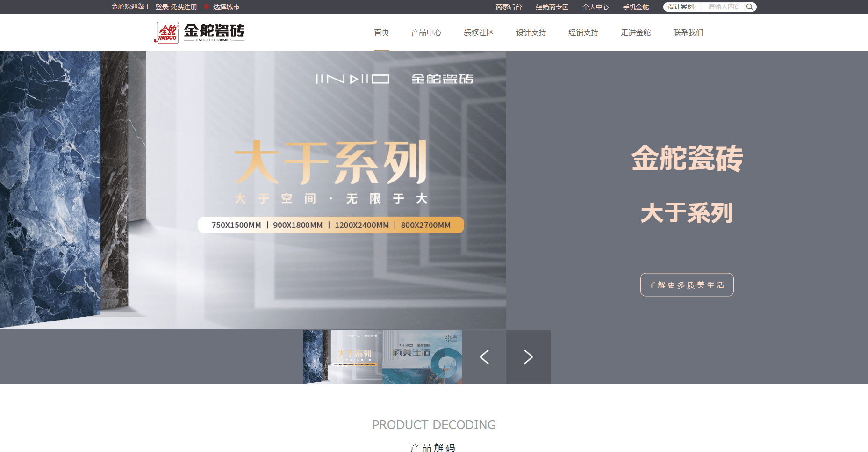This screenshot has height=452, width=868.
Task: Select the 质美生活 banner thumbnail
Action: pos(422,357)
